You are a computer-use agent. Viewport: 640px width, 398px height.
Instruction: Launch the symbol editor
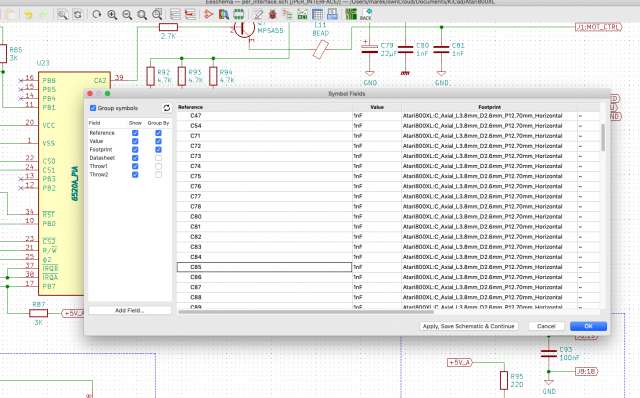(209, 15)
